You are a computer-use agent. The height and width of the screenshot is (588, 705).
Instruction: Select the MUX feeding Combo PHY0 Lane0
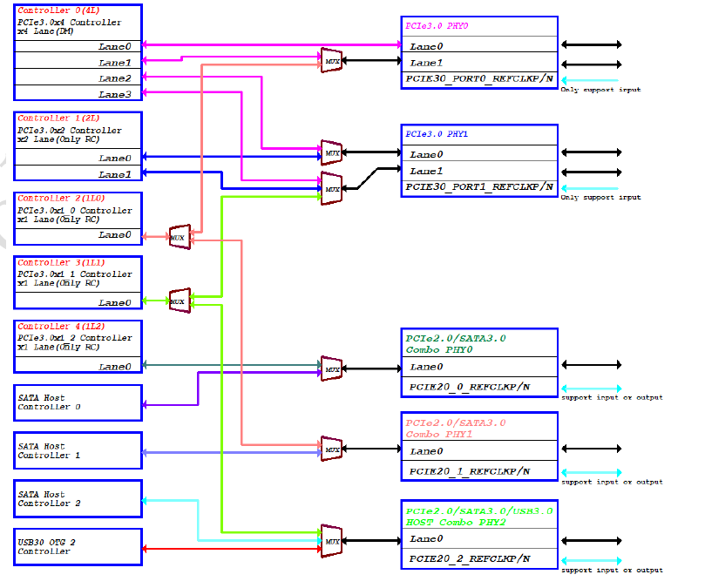coord(332,369)
